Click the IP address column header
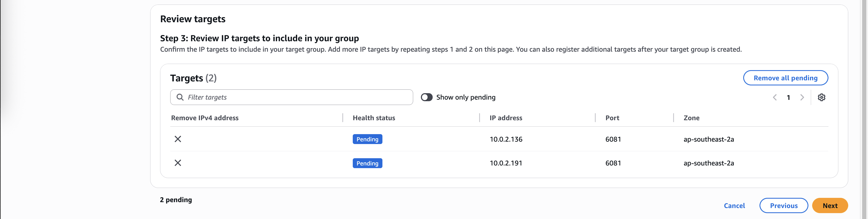The image size is (868, 219). point(505,118)
